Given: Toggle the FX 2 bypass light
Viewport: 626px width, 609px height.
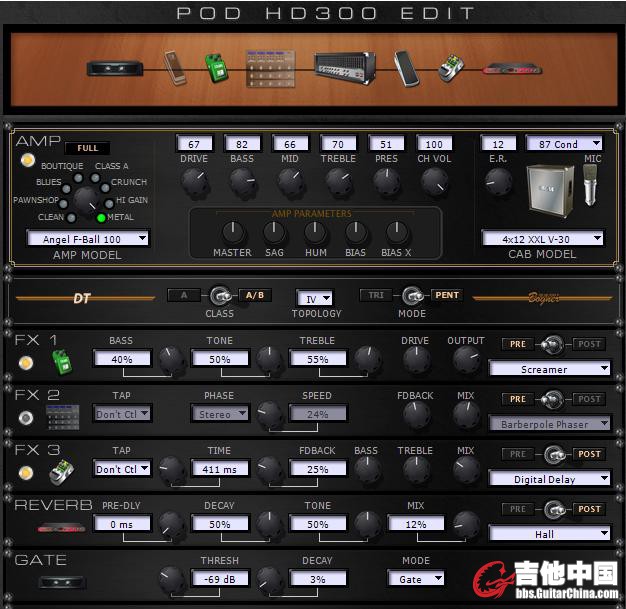Looking at the screenshot, I should [x=26, y=418].
